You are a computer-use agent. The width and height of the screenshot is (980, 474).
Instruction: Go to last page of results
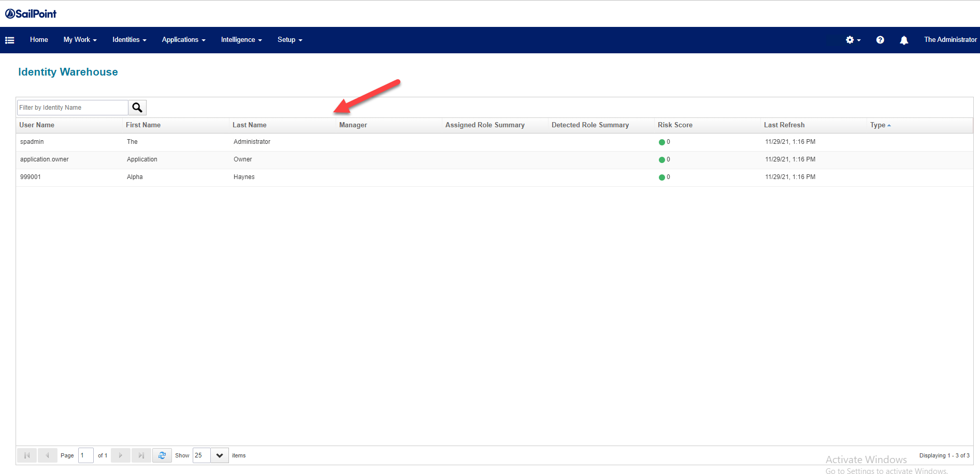click(141, 455)
